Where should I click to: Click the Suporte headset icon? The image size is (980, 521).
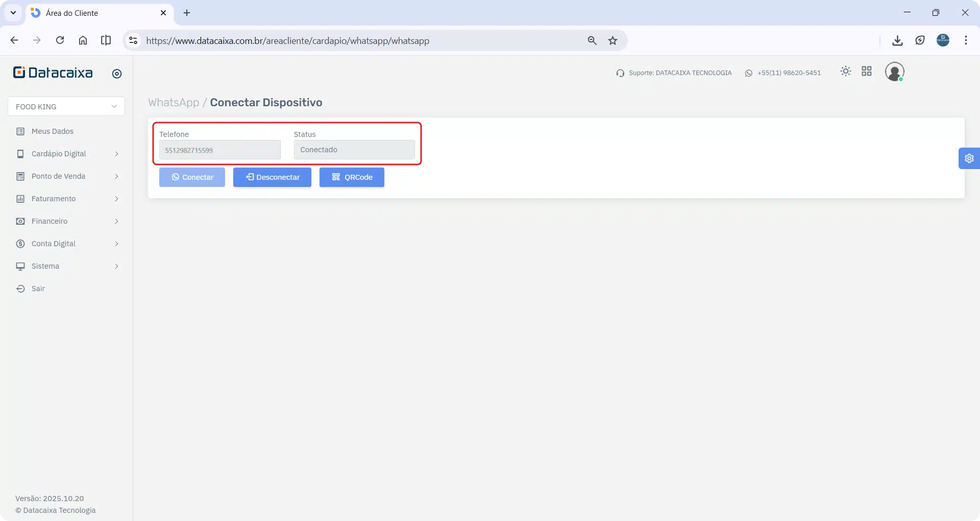click(x=620, y=73)
